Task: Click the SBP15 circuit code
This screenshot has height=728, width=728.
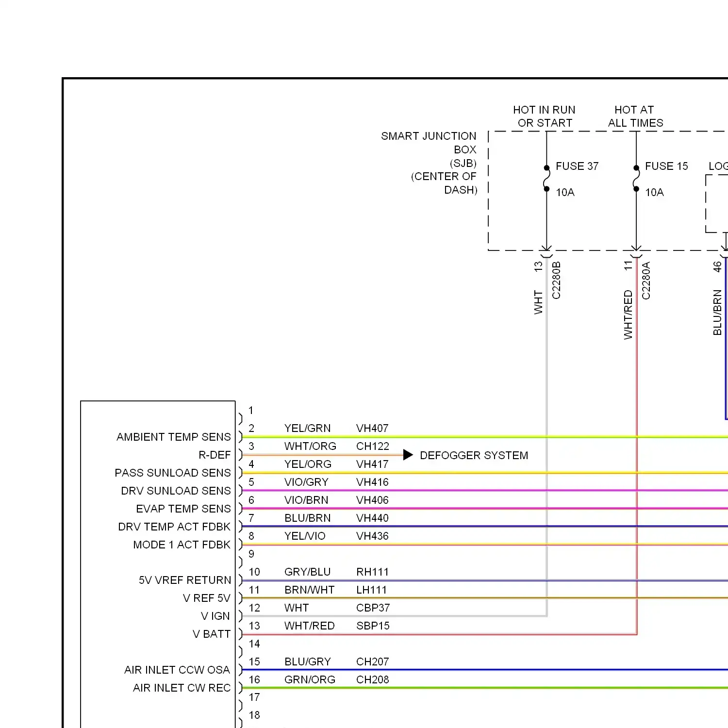Action: tap(373, 626)
